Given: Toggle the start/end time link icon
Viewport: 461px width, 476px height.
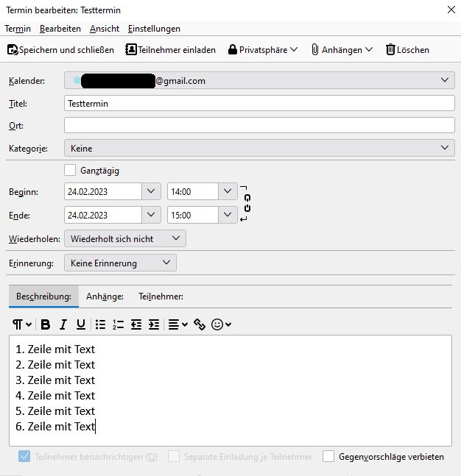Looking at the screenshot, I should [247, 203].
